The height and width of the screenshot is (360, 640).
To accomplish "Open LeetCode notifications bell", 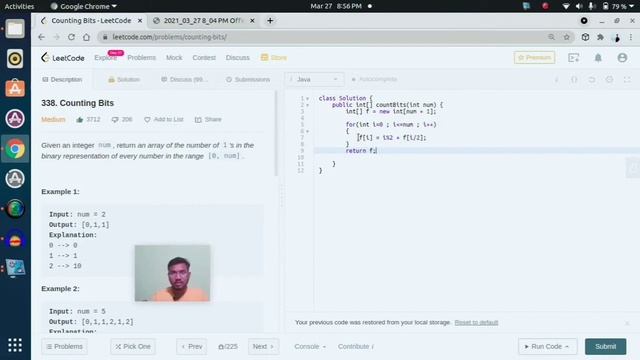I will tap(598, 58).
